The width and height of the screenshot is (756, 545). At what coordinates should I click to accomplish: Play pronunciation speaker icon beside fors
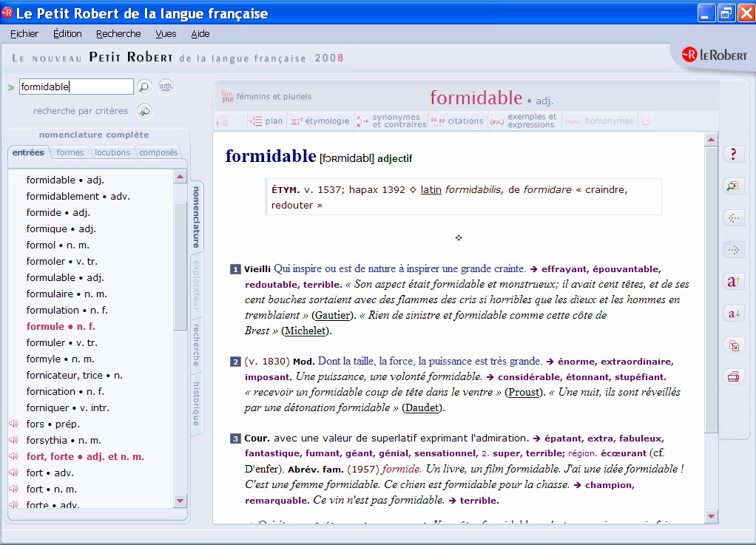click(x=13, y=424)
